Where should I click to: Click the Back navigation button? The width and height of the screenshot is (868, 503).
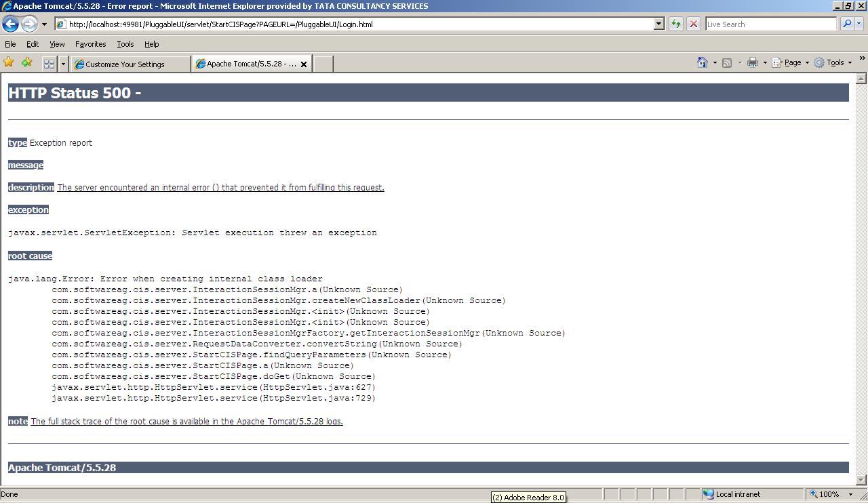coord(10,24)
